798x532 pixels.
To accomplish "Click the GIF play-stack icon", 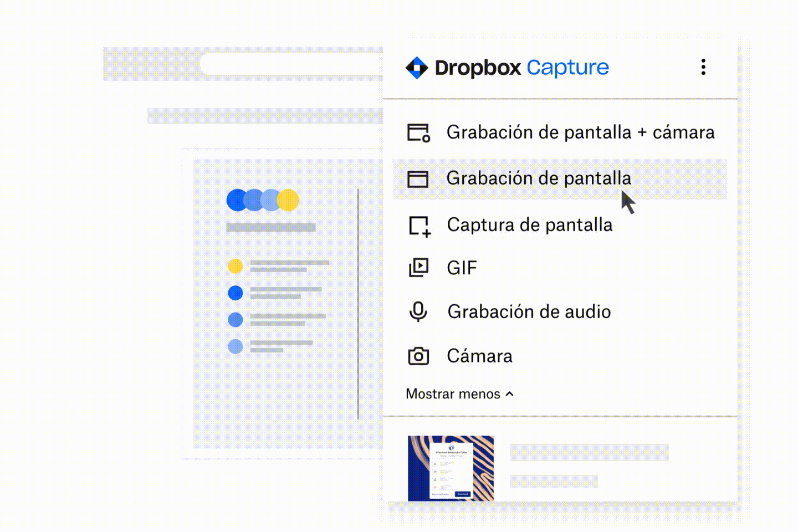I will pyautogui.click(x=418, y=268).
